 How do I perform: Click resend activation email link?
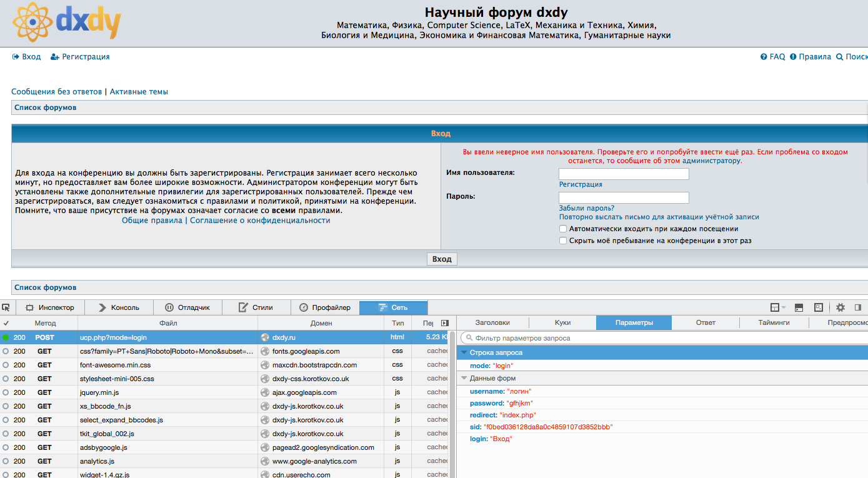pyautogui.click(x=659, y=217)
